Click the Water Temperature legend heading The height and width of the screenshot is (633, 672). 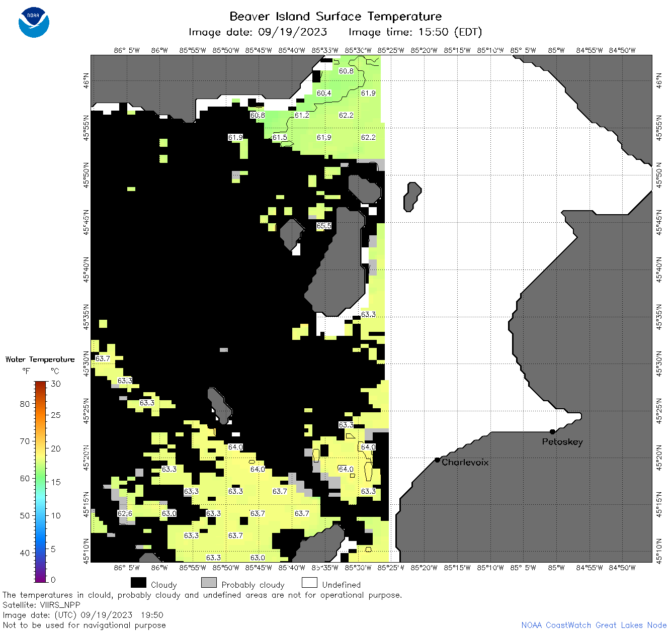point(40,359)
